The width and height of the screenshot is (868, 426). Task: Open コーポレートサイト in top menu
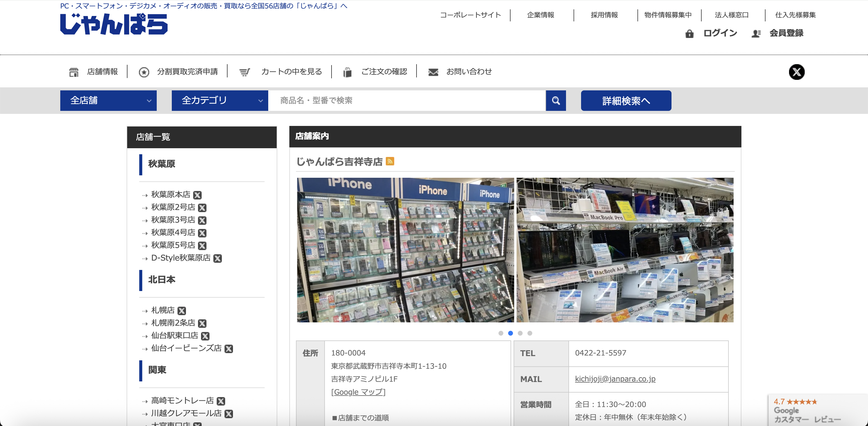point(470,15)
